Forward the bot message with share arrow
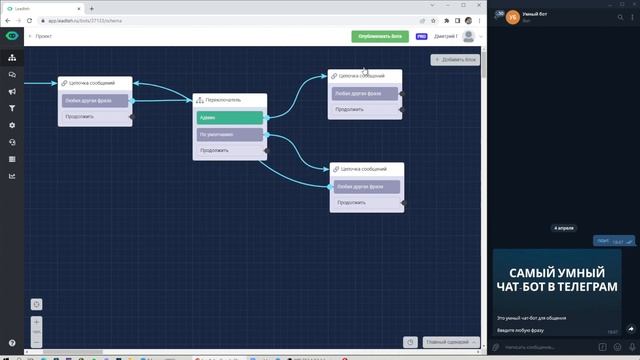 [x=631, y=329]
